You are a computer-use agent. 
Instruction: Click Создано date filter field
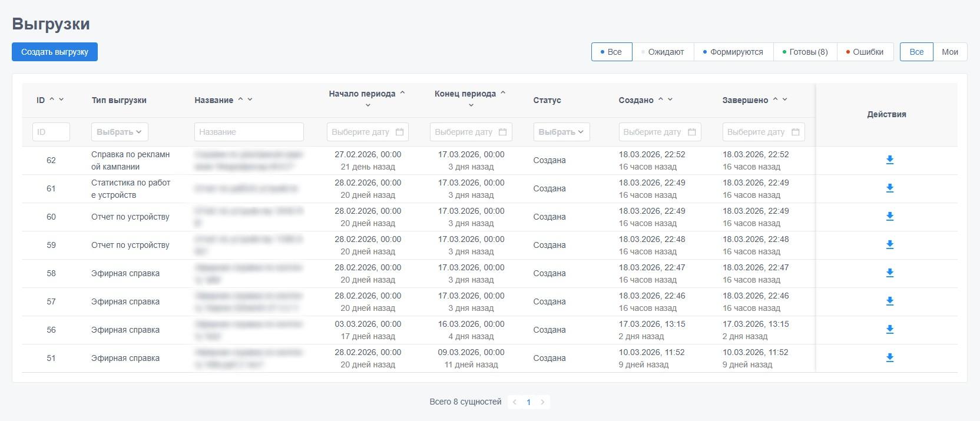pos(660,132)
